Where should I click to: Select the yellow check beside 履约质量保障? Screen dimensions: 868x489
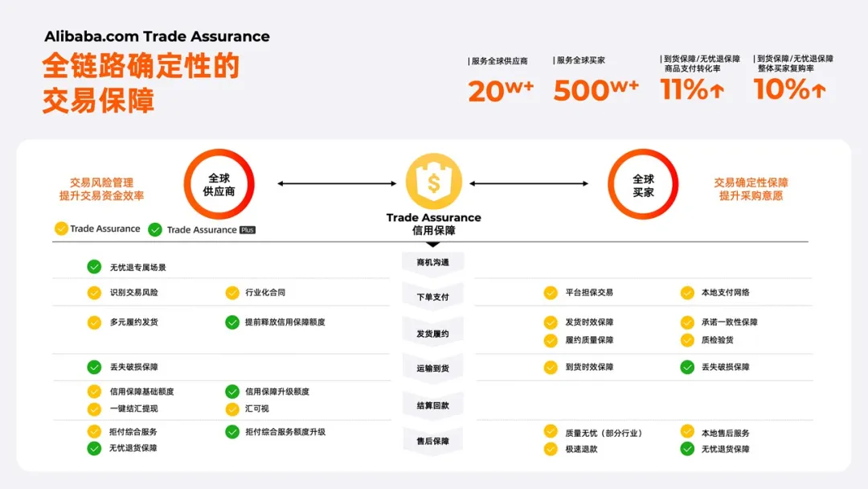[x=551, y=340]
